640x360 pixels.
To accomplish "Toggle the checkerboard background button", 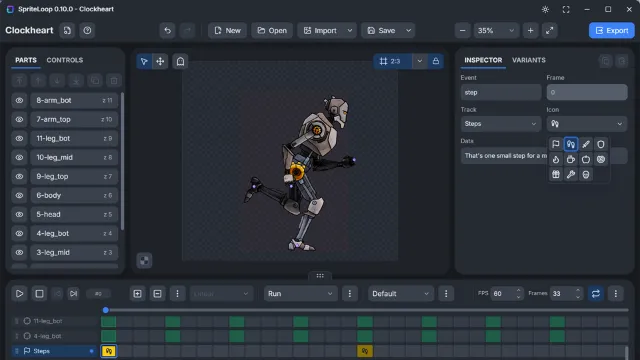I will [144, 260].
